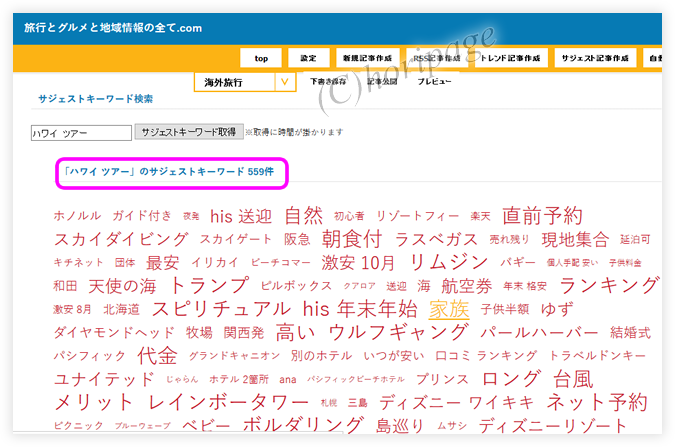Select the keyword ネット予約

(x=597, y=402)
